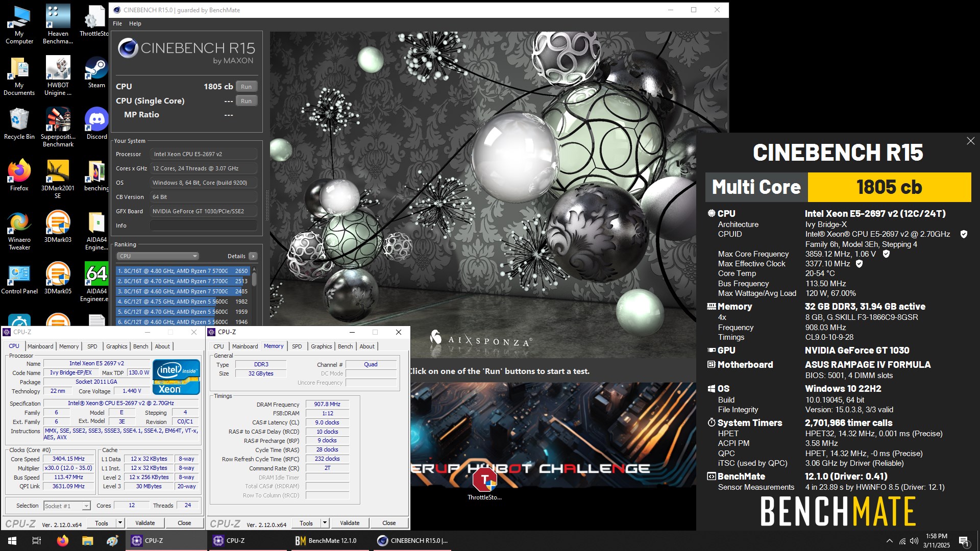Screen dimensions: 980x551
Task: Open 3DMark05 desktop icon
Action: pos(58,279)
